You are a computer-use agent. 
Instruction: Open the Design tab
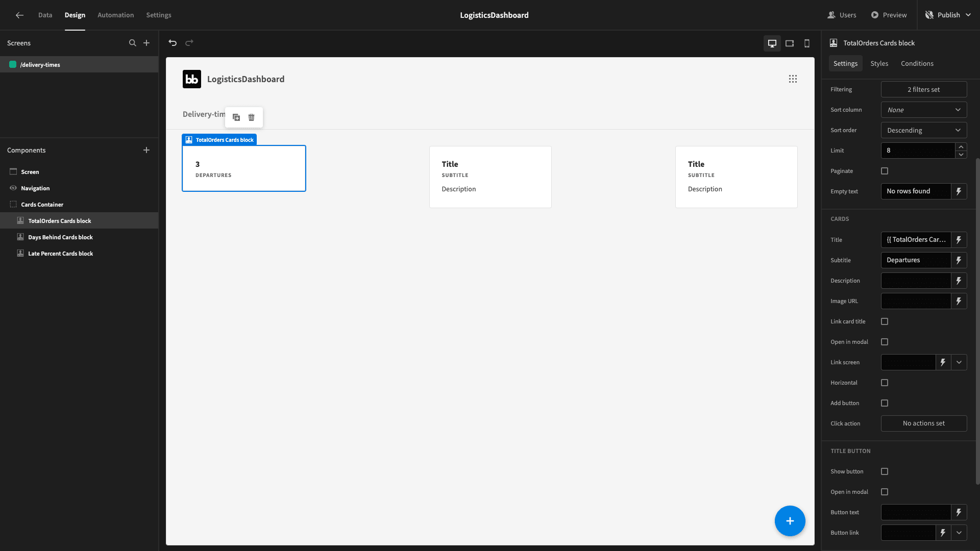[75, 15]
